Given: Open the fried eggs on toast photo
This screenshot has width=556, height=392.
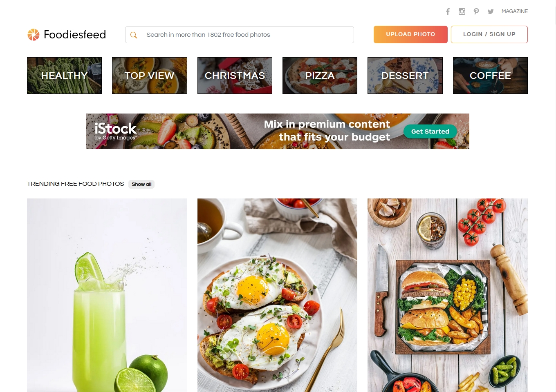Looking at the screenshot, I should pos(277,295).
